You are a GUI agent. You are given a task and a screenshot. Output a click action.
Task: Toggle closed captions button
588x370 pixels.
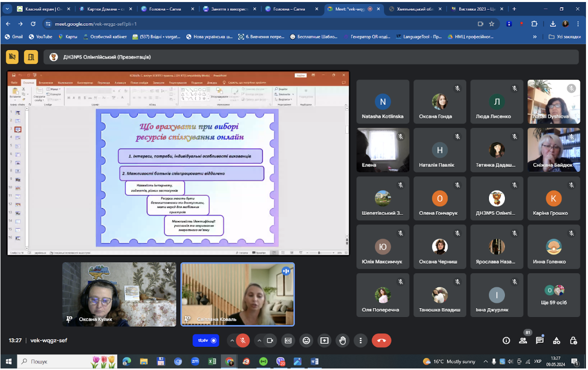288,340
